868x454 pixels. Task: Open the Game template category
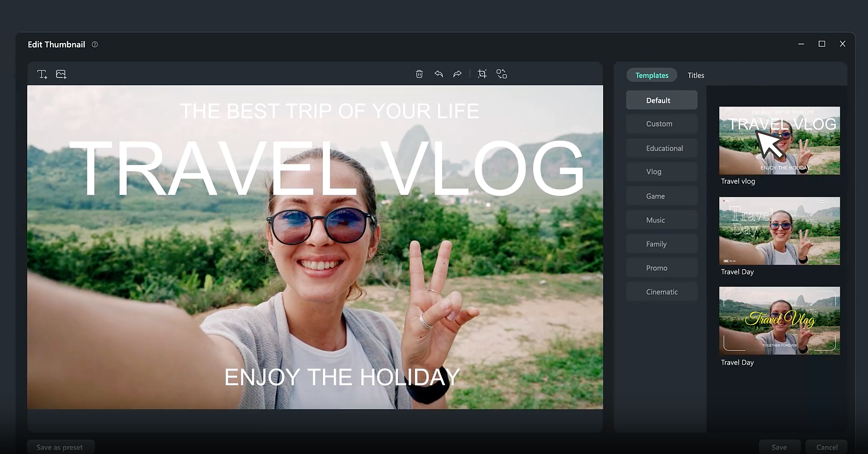pyautogui.click(x=662, y=196)
